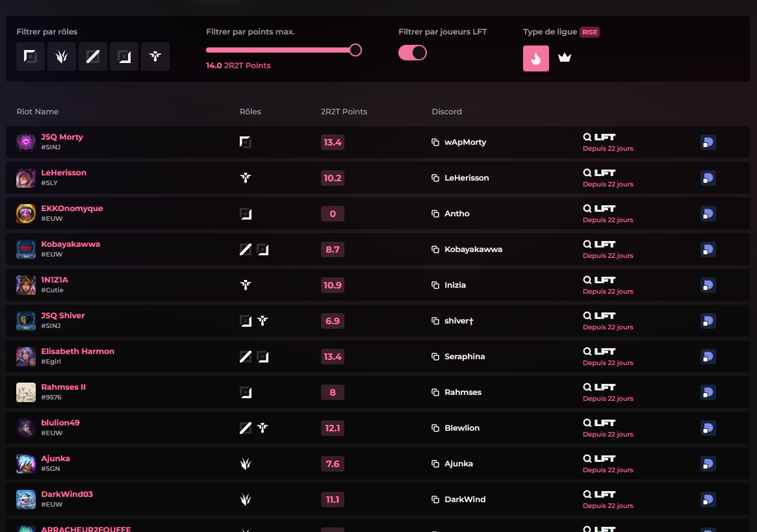This screenshot has height=532, width=757.
Task: Open LeHerisson player name link
Action: point(64,173)
